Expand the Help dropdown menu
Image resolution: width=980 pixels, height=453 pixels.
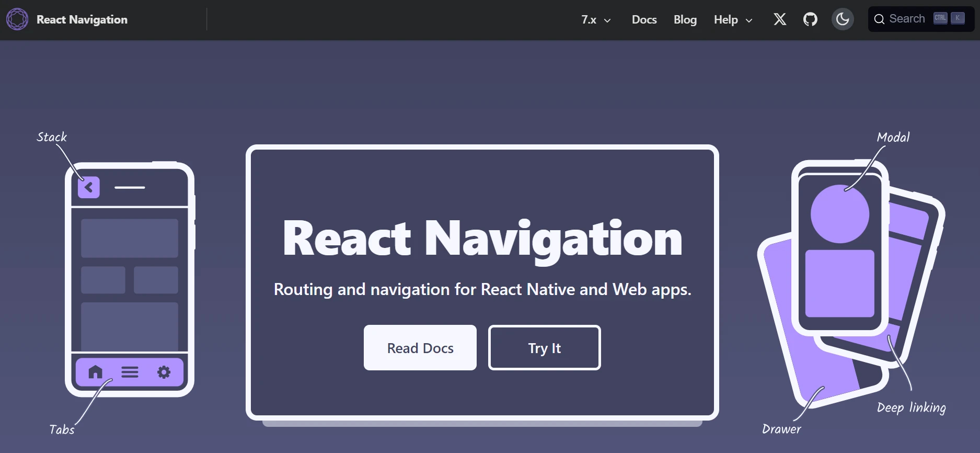click(x=733, y=20)
